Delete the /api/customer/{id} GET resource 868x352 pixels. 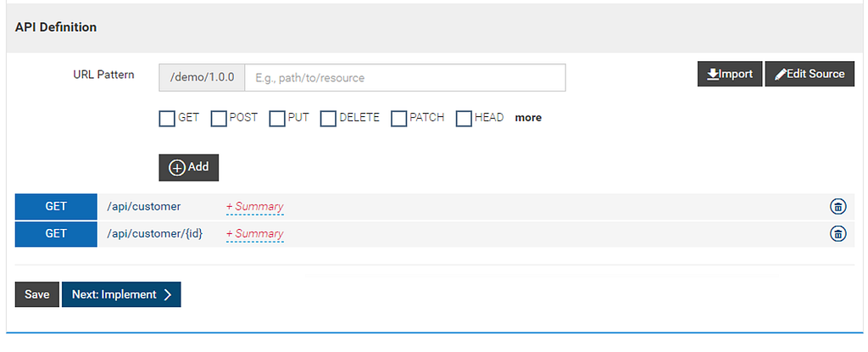(838, 234)
